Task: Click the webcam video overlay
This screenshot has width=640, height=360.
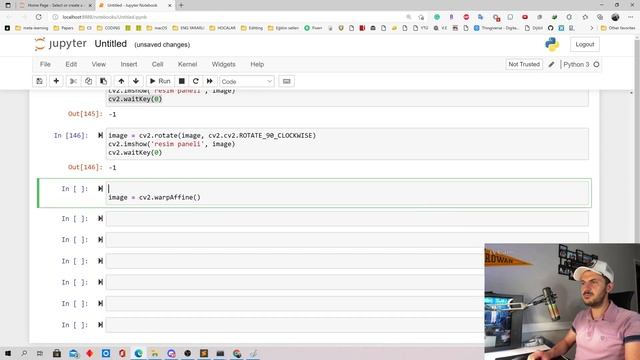Action: coord(562,302)
